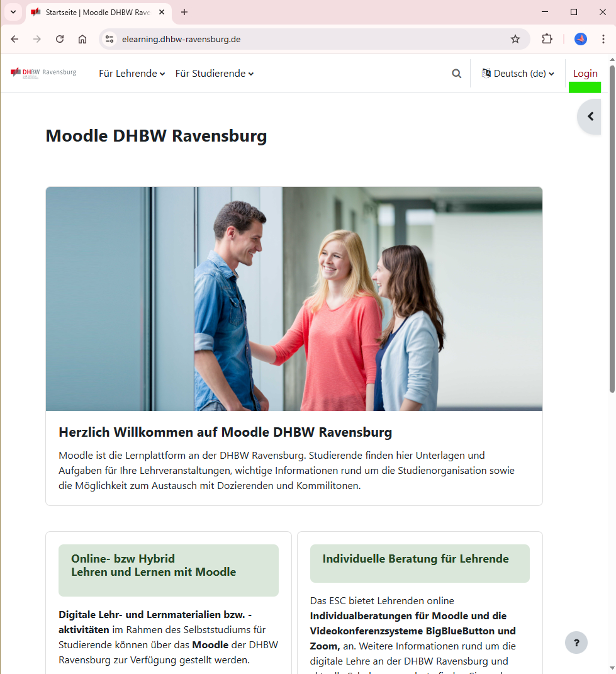Viewport: 616px width, 674px height.
Task: Click the bold 'Digitale Lehr- und Lernmaterialien' text
Action: 155,622
